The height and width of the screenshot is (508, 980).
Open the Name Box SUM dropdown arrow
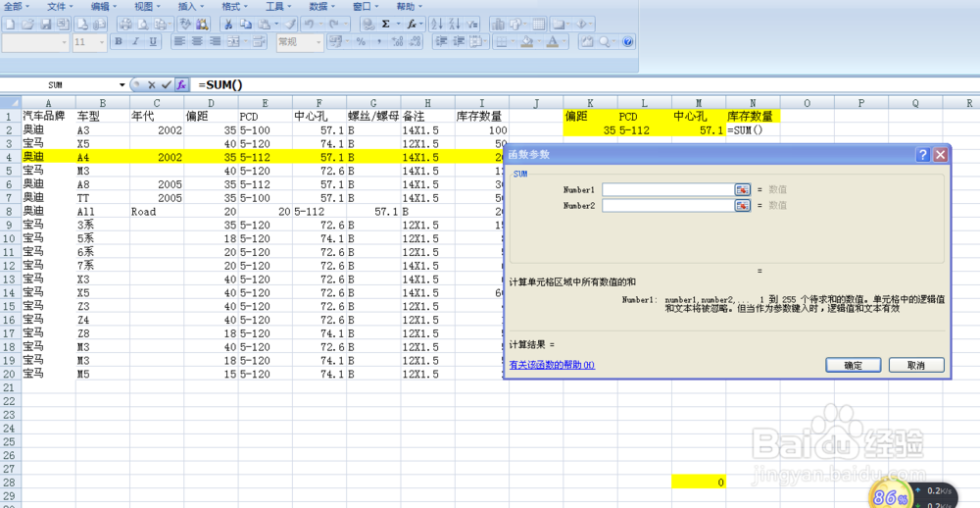pyautogui.click(x=122, y=84)
